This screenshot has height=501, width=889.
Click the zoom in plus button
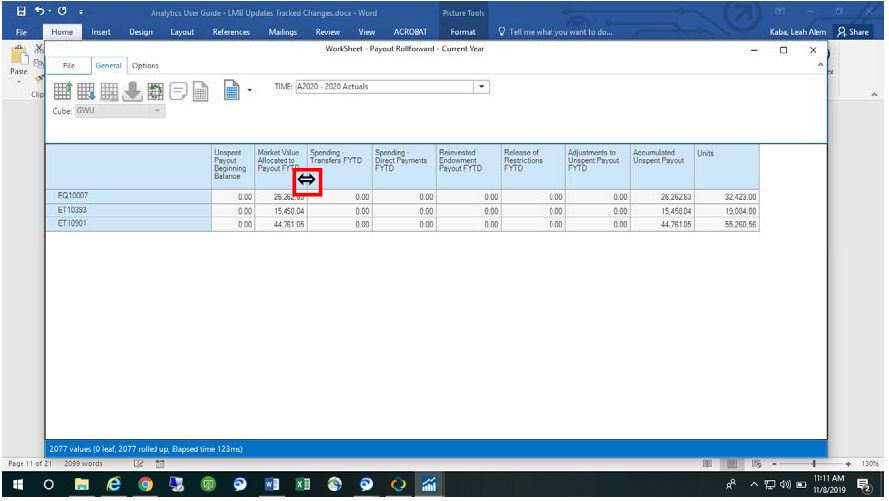848,464
